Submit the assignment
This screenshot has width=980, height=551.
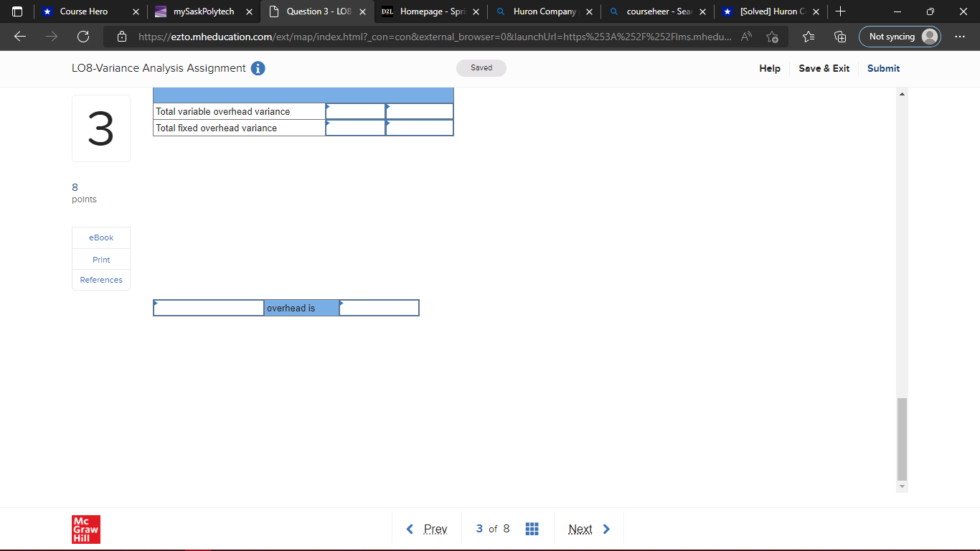click(883, 69)
